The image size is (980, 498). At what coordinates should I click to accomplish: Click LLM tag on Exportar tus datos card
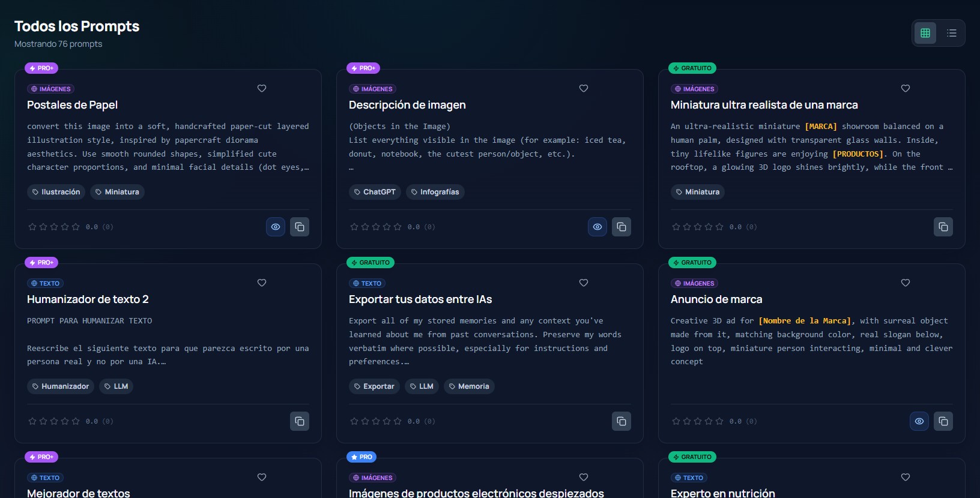point(422,386)
